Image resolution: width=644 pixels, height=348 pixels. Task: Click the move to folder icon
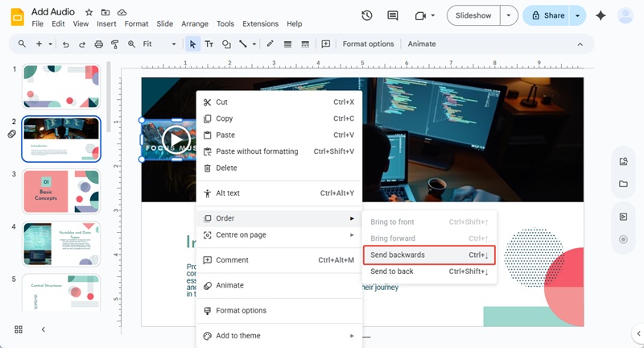[105, 12]
